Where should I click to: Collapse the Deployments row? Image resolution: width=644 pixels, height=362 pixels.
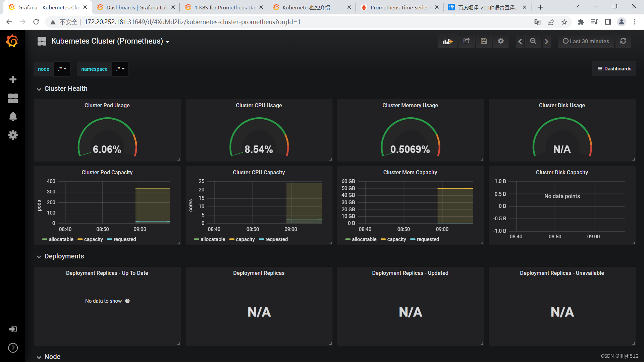[x=61, y=256]
